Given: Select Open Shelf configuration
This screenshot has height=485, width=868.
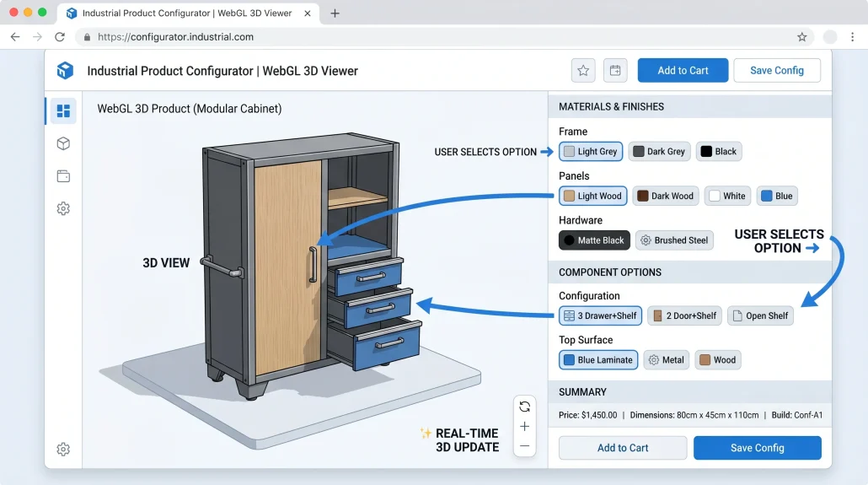Looking at the screenshot, I should [760, 315].
